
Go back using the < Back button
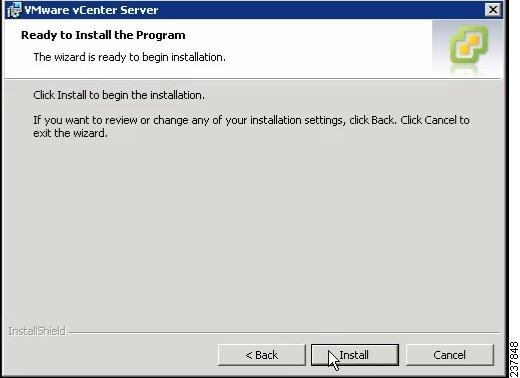[x=262, y=355]
